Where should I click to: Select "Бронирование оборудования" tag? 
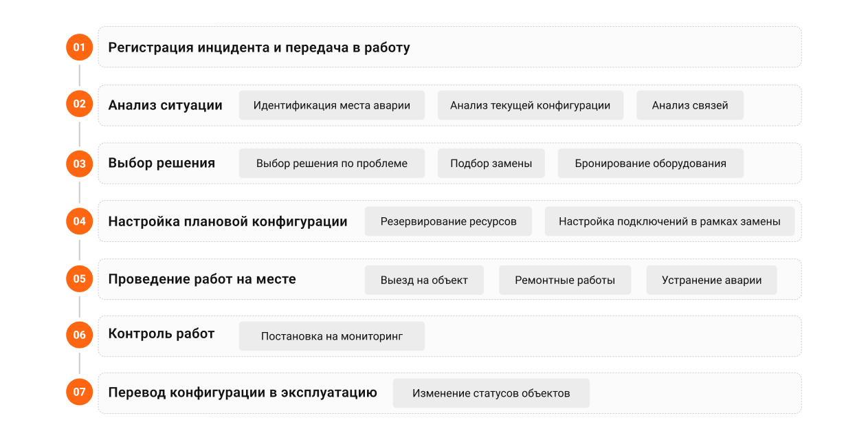pyautogui.click(x=650, y=164)
